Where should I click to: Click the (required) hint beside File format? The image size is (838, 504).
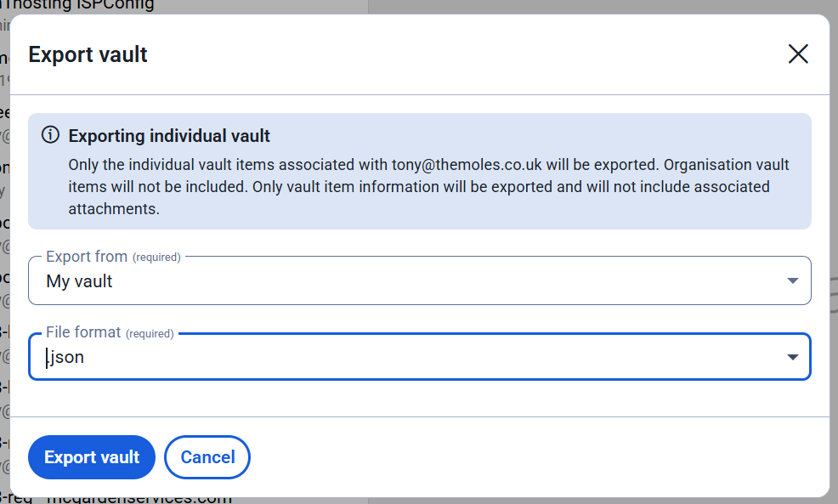[150, 334]
